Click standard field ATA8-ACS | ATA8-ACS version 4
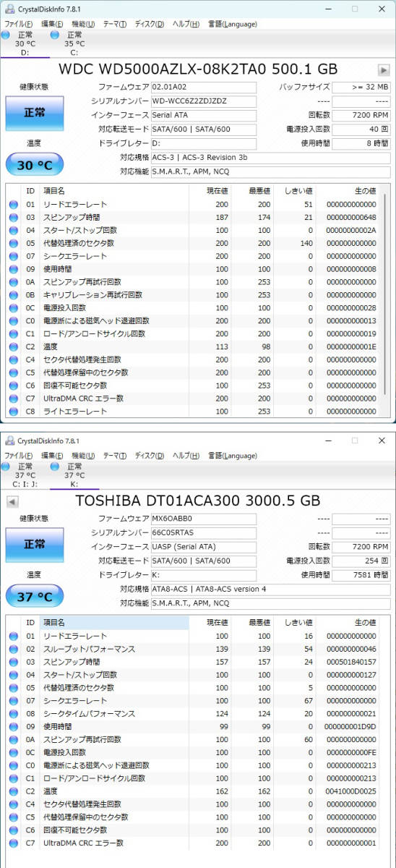 [x=270, y=589]
